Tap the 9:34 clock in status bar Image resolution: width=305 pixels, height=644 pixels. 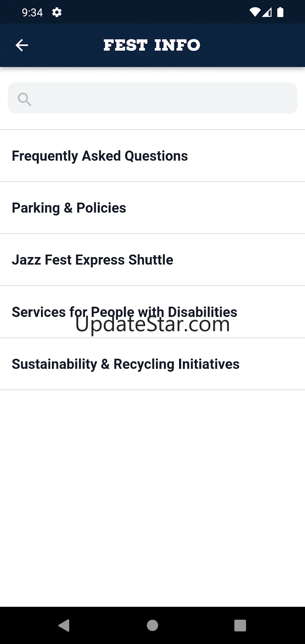(32, 13)
